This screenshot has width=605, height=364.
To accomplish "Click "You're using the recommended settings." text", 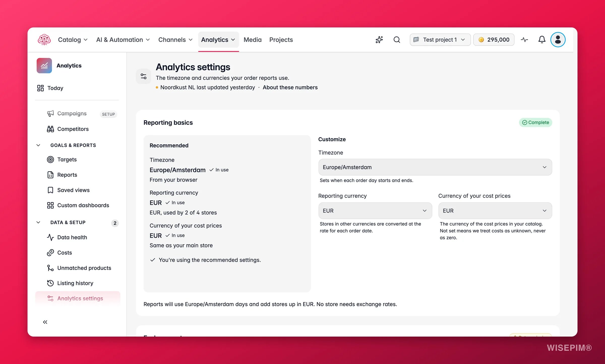I will [210, 260].
